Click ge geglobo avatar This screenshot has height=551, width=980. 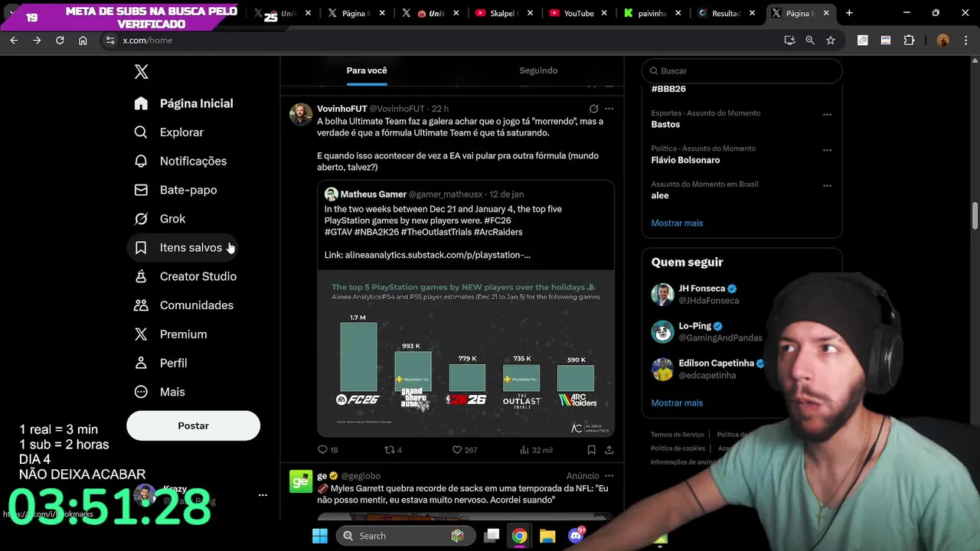click(x=301, y=481)
